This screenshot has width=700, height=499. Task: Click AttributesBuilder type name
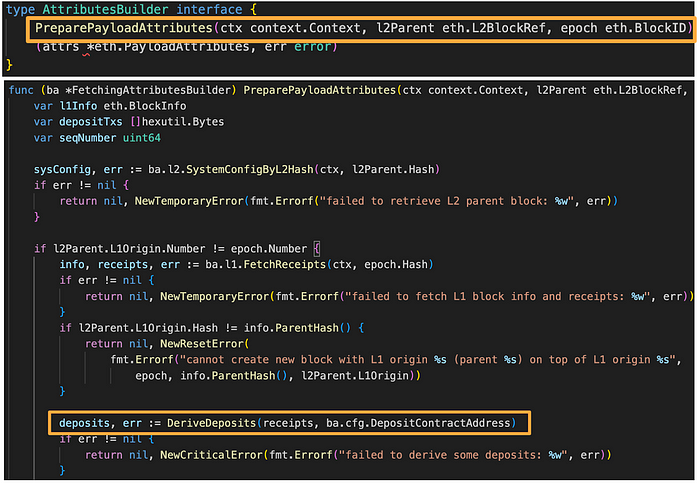point(105,9)
